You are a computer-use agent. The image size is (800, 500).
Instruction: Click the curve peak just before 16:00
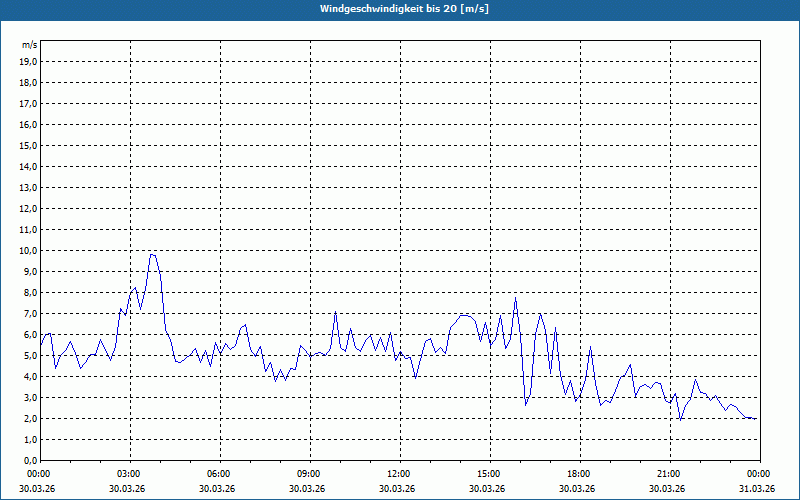(x=515, y=298)
